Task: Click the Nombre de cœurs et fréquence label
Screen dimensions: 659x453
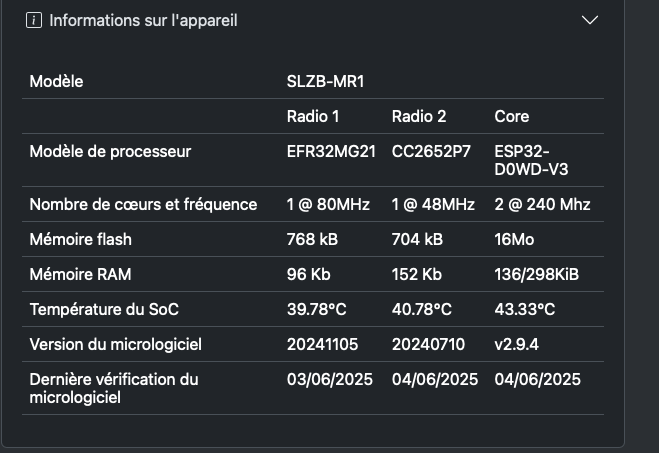Action: tap(143, 205)
